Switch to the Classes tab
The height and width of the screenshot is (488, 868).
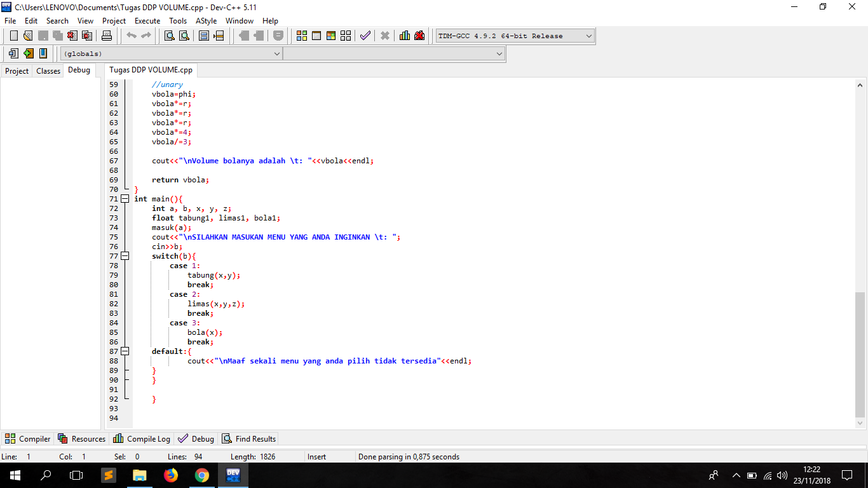[48, 71]
